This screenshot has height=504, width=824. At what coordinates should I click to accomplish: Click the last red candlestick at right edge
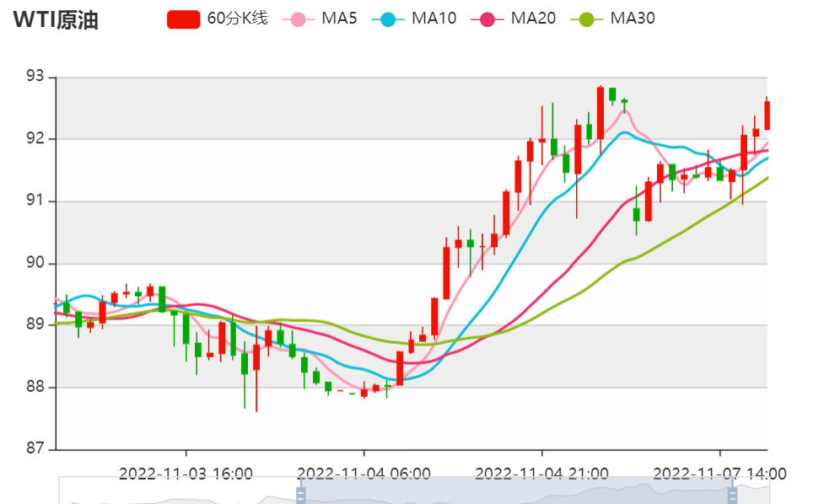coord(767,115)
